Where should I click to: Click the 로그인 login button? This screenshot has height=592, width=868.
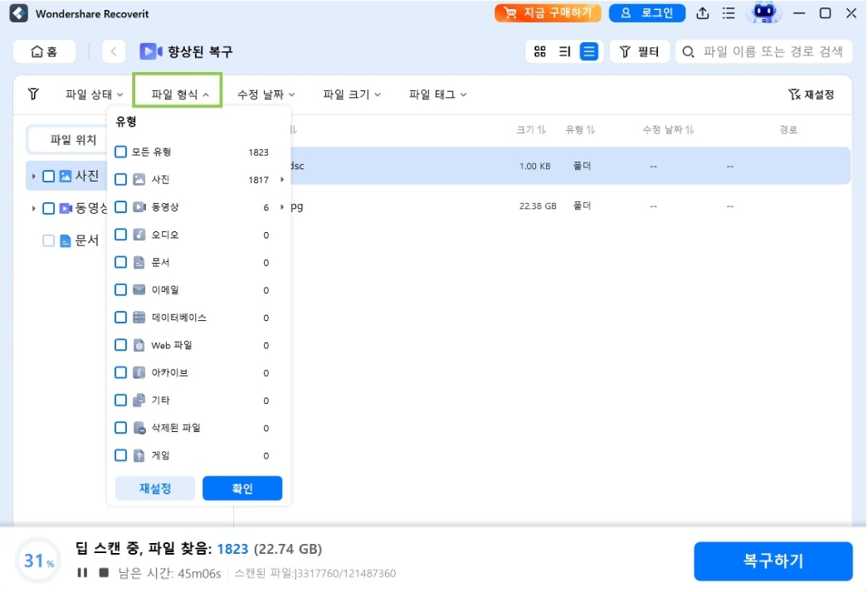click(x=646, y=12)
